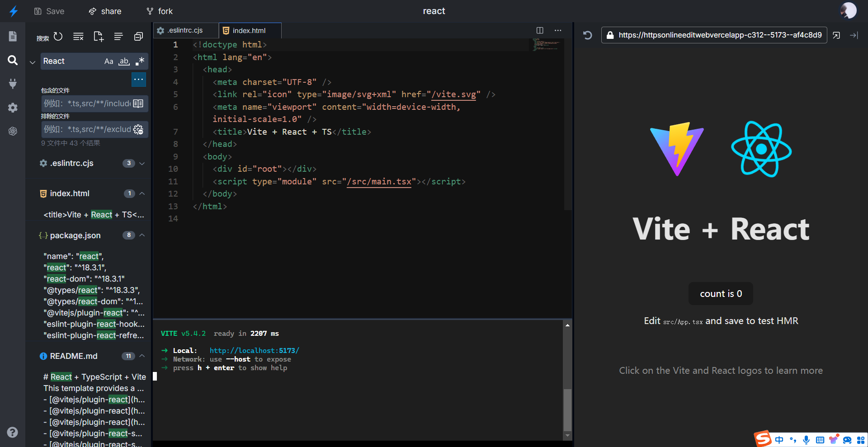The height and width of the screenshot is (447, 868).
Task: Open the Sogou toolbox grid icon
Action: click(x=861, y=440)
